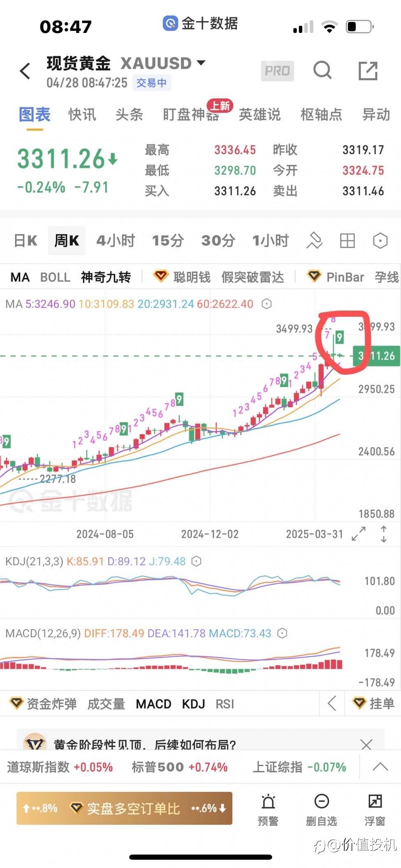Open the 浮窗 floating window icon

[375, 809]
